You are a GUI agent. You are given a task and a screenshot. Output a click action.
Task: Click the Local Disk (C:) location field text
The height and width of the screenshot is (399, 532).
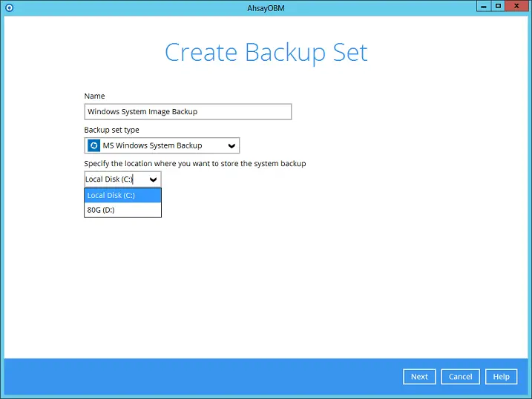(109, 179)
